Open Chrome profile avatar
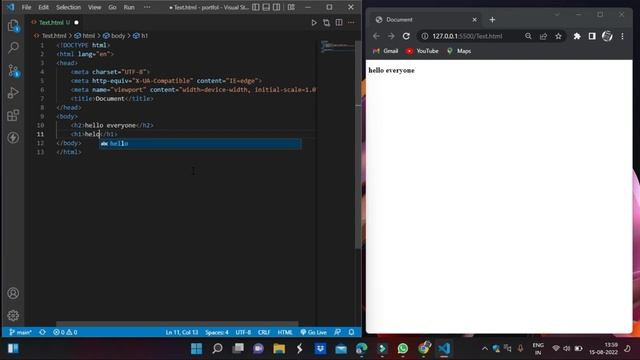640x360 pixels. click(x=607, y=36)
